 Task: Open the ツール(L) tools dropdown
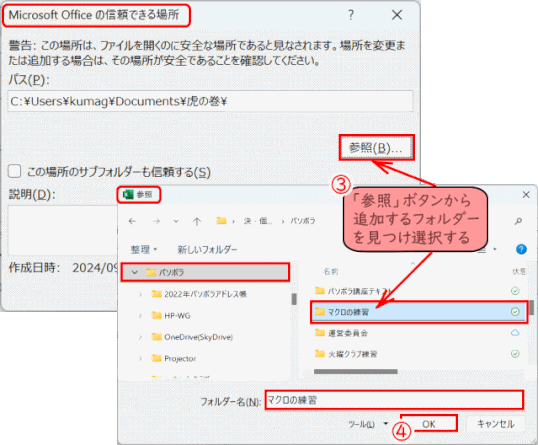[368, 424]
